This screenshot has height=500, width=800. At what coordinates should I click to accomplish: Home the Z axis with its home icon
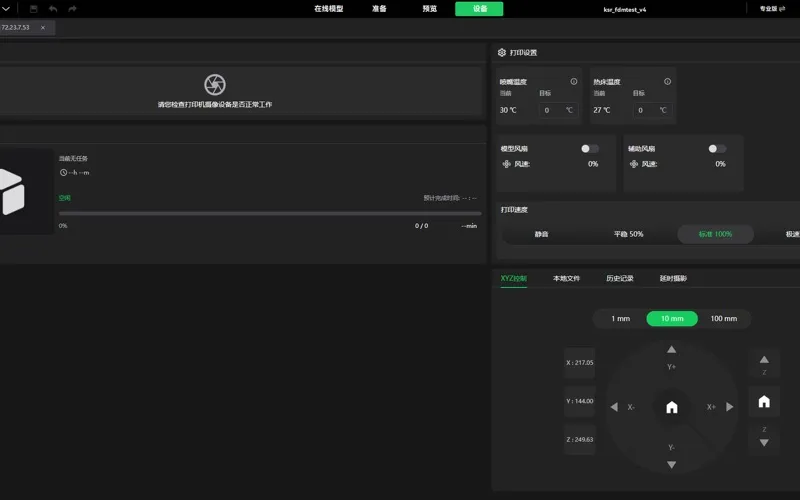[x=764, y=402]
